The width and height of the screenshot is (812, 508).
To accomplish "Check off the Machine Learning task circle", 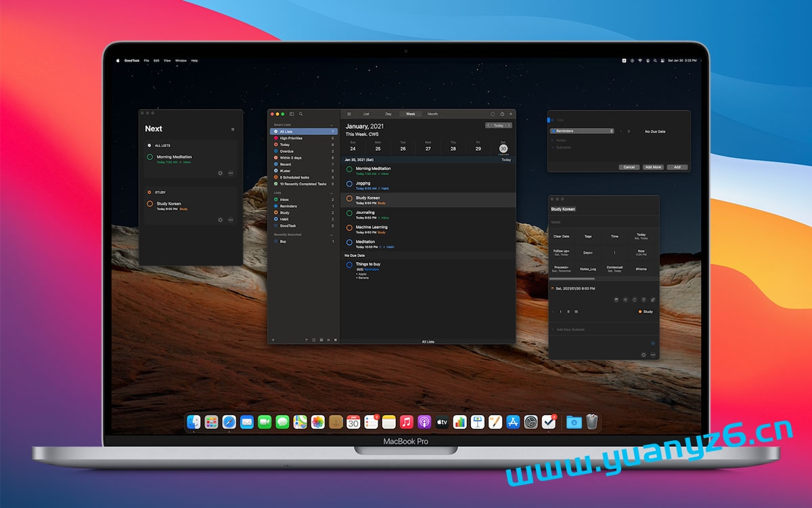I will [x=349, y=228].
